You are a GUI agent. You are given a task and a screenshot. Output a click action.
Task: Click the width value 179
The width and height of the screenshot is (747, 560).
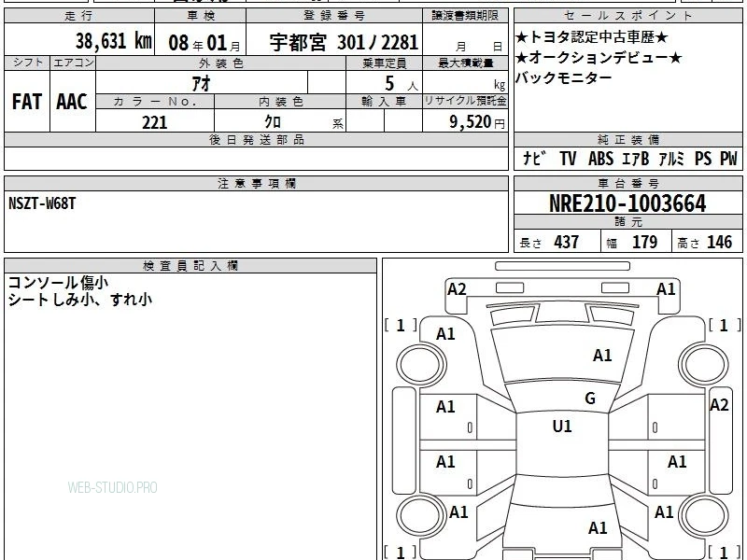click(644, 242)
